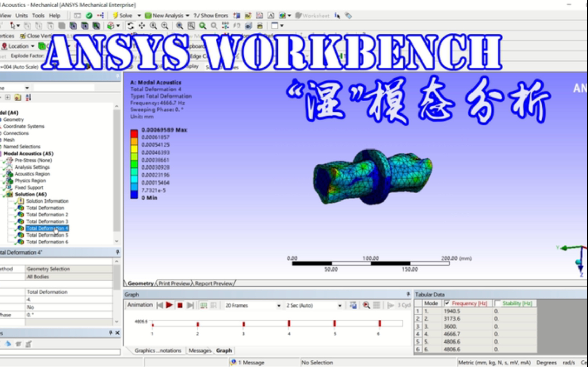The width and height of the screenshot is (588, 367).
Task: Select Analysis Settings in the tree
Action: (32, 167)
